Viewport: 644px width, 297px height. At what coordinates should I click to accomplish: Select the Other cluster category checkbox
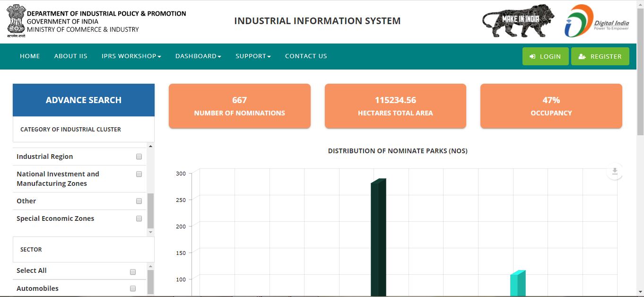[139, 201]
